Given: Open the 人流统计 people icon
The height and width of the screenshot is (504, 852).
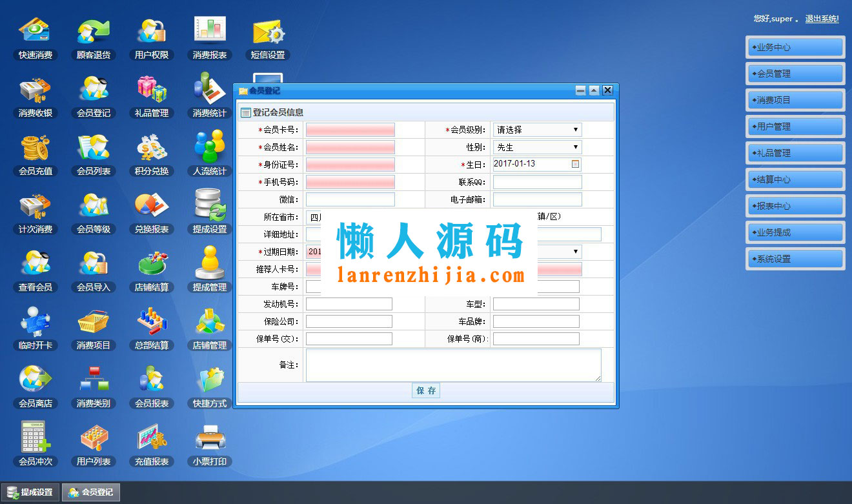Looking at the screenshot, I should tap(210, 155).
